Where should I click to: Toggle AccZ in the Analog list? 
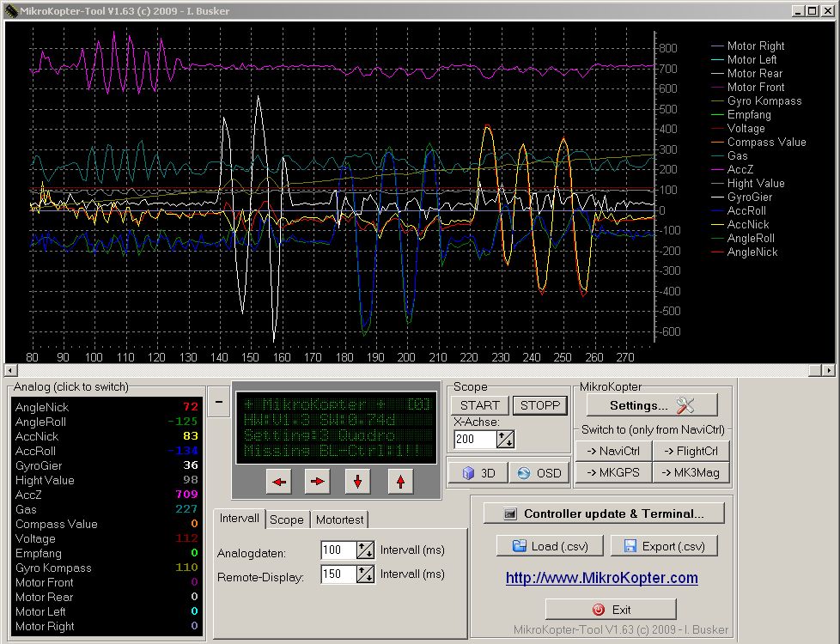(107, 495)
